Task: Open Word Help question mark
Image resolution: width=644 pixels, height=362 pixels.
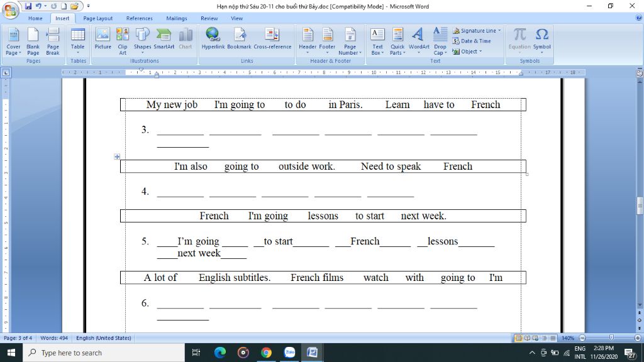Action: [x=639, y=18]
